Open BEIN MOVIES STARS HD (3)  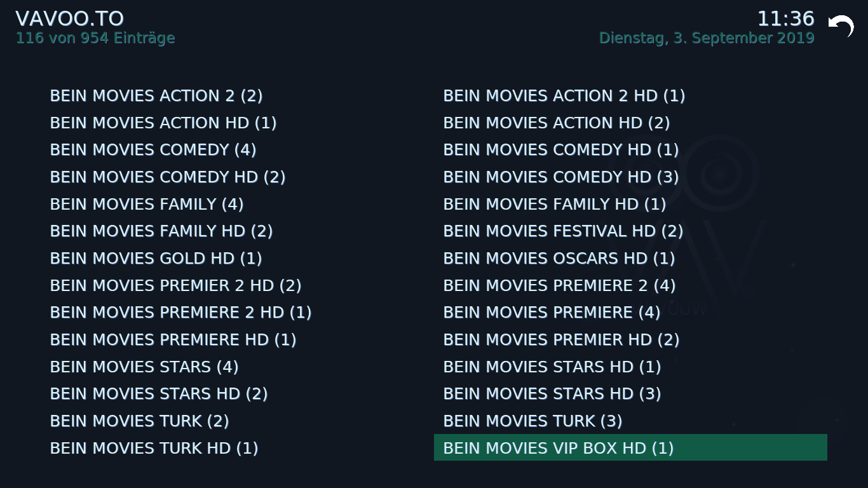coord(630,394)
